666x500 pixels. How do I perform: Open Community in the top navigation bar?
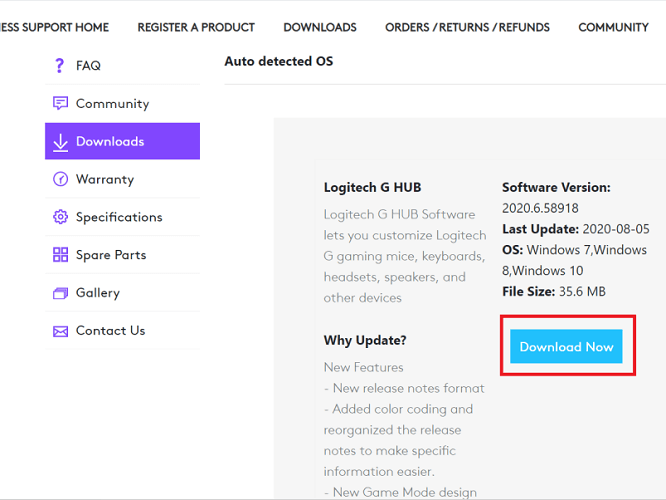(613, 27)
